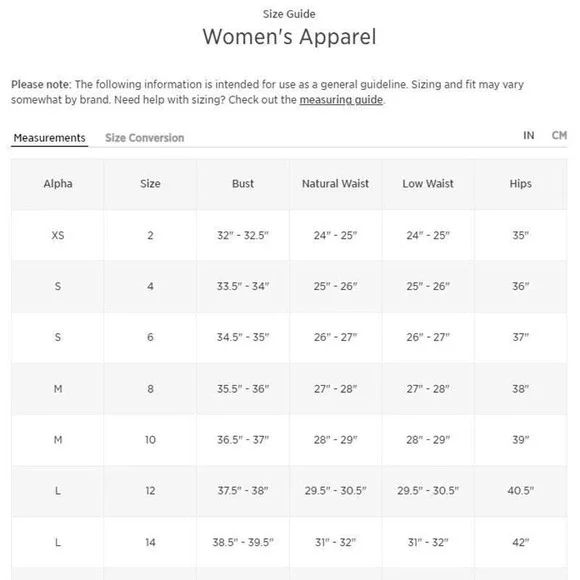Select the Measurements tab

[x=50, y=138]
